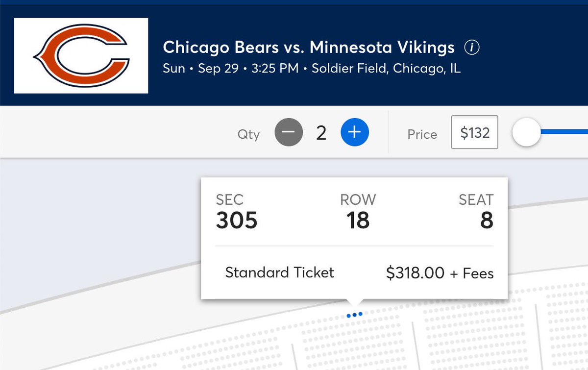Select the rightmost highlighted blue seat dot

tap(361, 314)
